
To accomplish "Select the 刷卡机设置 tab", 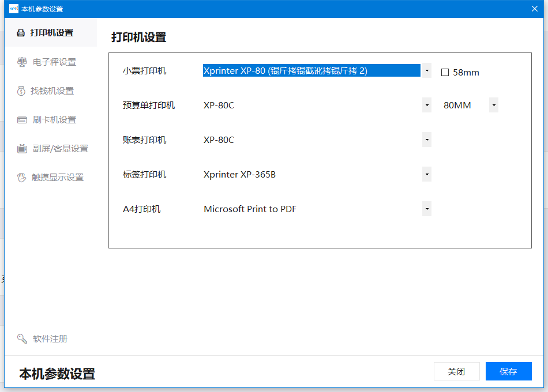I will tap(51, 120).
